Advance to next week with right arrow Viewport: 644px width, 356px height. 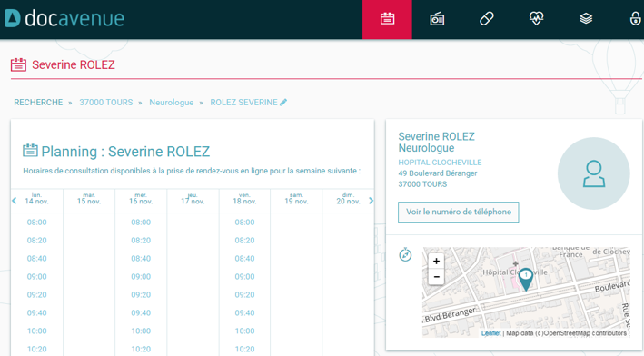[371, 201]
